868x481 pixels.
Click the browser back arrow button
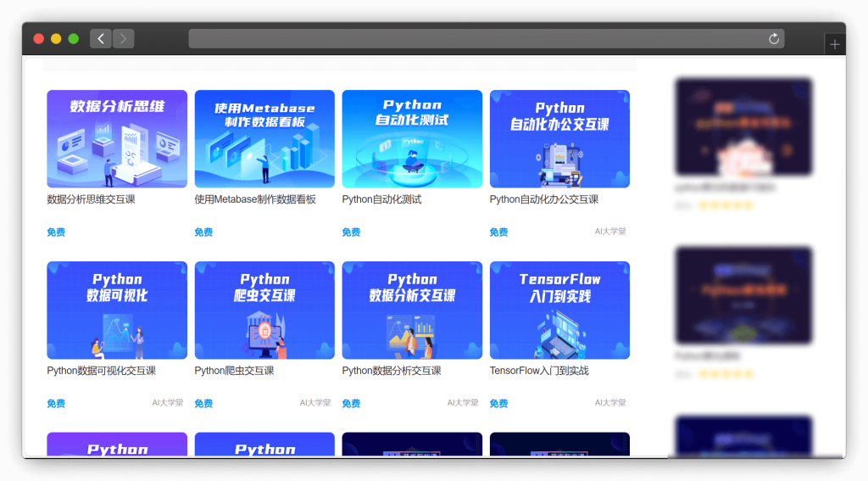point(101,39)
